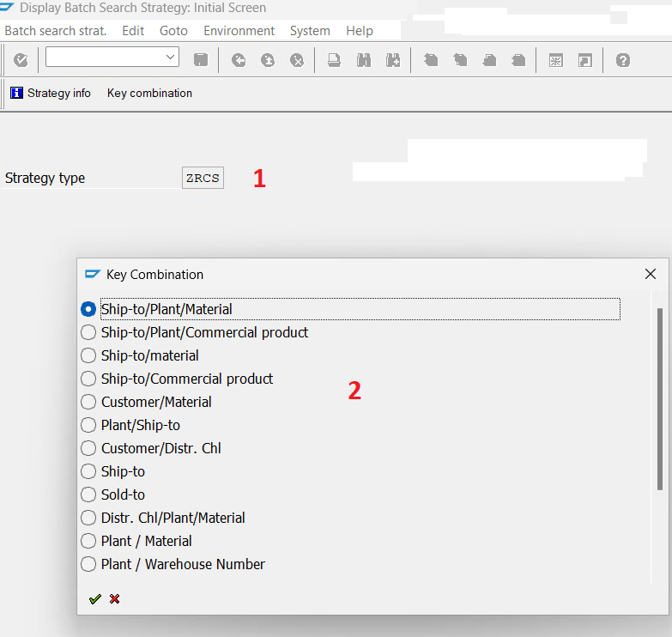Open Help via question mark icon
Viewport: 672px width, 637px height.
pyautogui.click(x=623, y=60)
